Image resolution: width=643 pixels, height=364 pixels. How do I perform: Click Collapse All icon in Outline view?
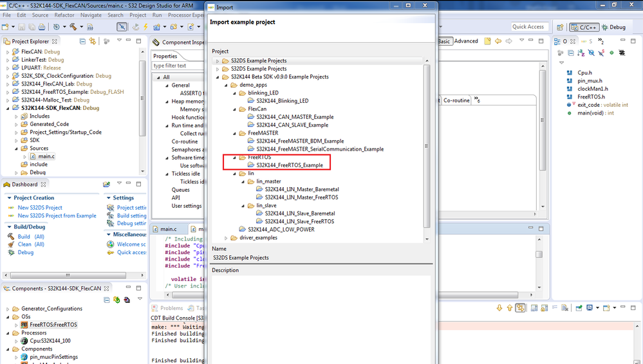[571, 53]
